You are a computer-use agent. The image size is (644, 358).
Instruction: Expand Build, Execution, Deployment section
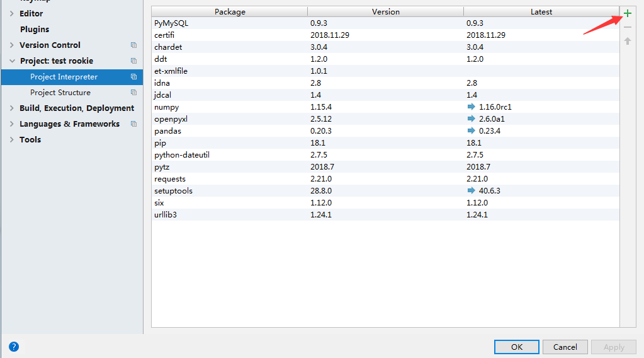[12, 108]
